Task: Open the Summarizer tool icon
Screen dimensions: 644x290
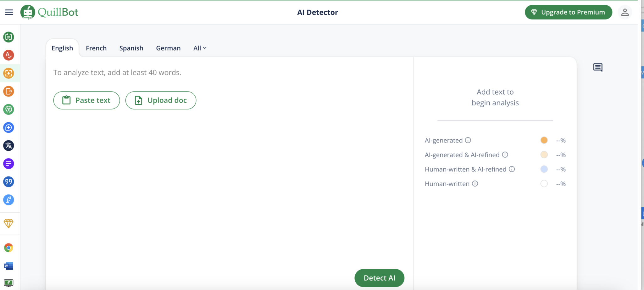Action: pyautogui.click(x=8, y=164)
